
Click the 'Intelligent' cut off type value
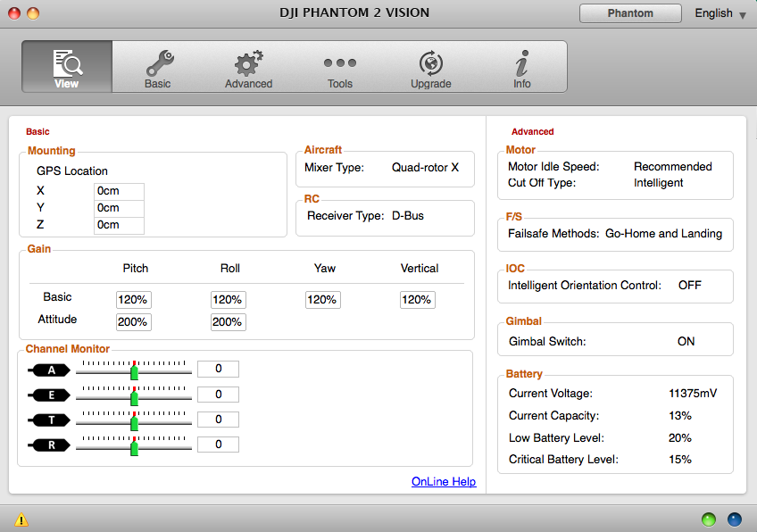coord(658,183)
